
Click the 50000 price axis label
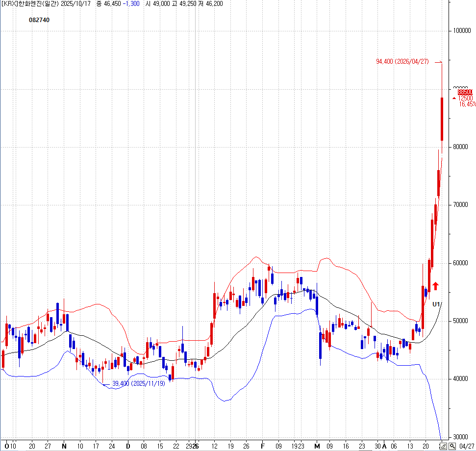tap(460, 321)
